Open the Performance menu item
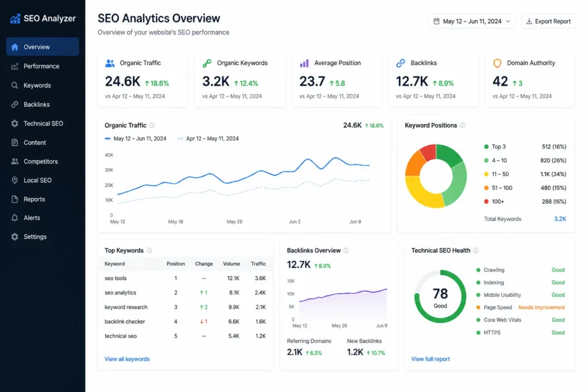 pyautogui.click(x=42, y=67)
